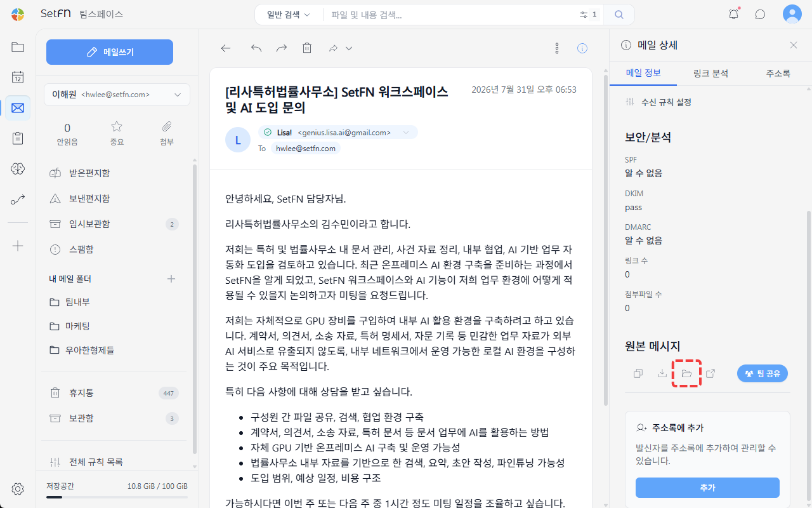Image resolution: width=812 pixels, height=508 pixels.
Task: Click the hwlee@setfn.com recipient chip
Action: point(306,149)
